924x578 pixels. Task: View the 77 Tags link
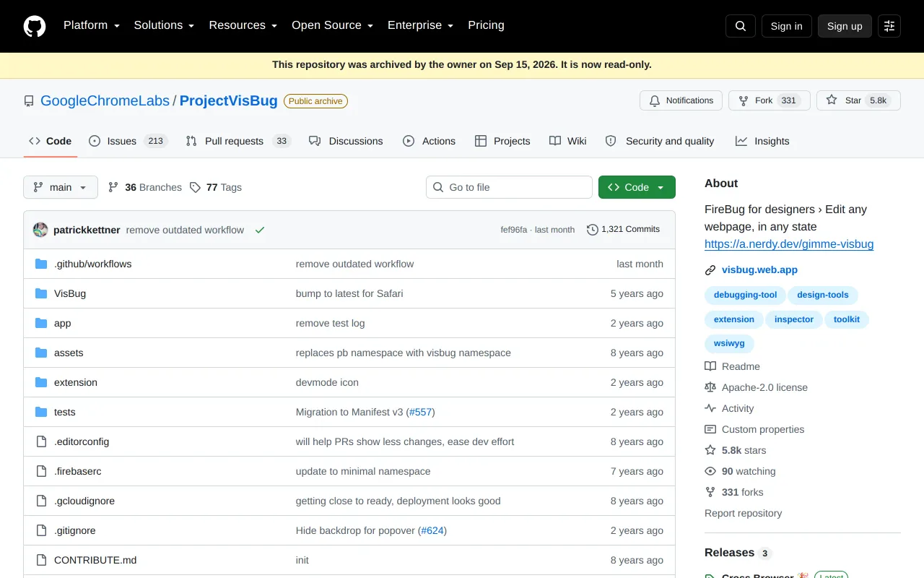tap(216, 187)
